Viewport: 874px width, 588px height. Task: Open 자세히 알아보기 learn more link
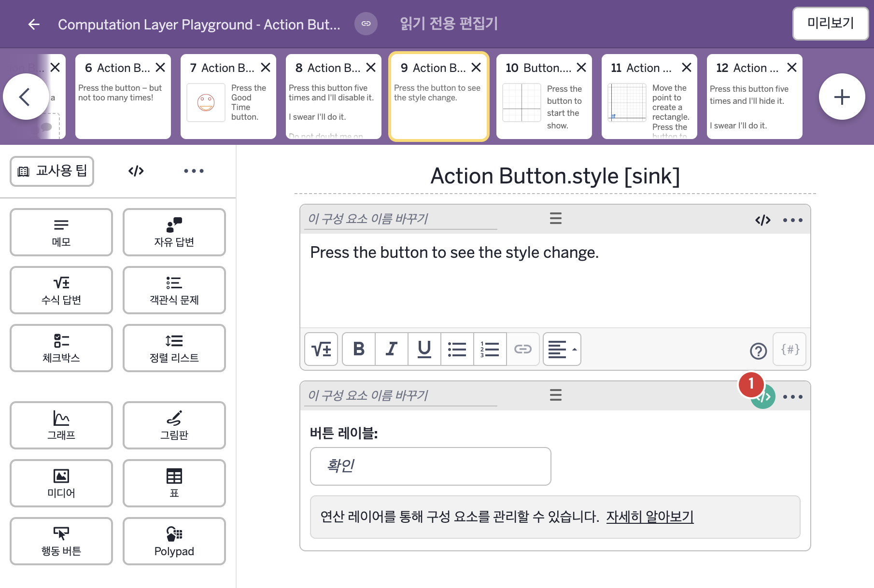click(650, 517)
